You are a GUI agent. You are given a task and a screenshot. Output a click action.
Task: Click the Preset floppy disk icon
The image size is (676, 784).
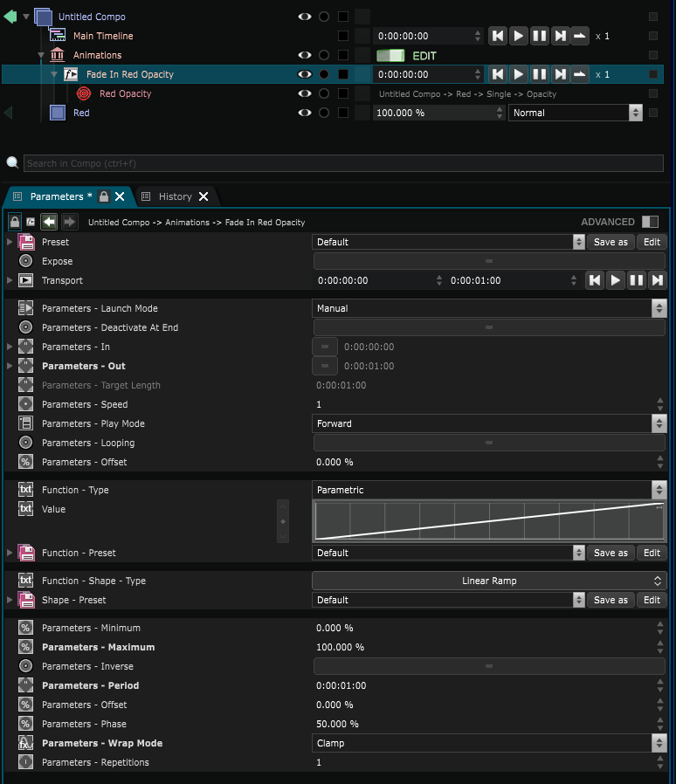26,242
